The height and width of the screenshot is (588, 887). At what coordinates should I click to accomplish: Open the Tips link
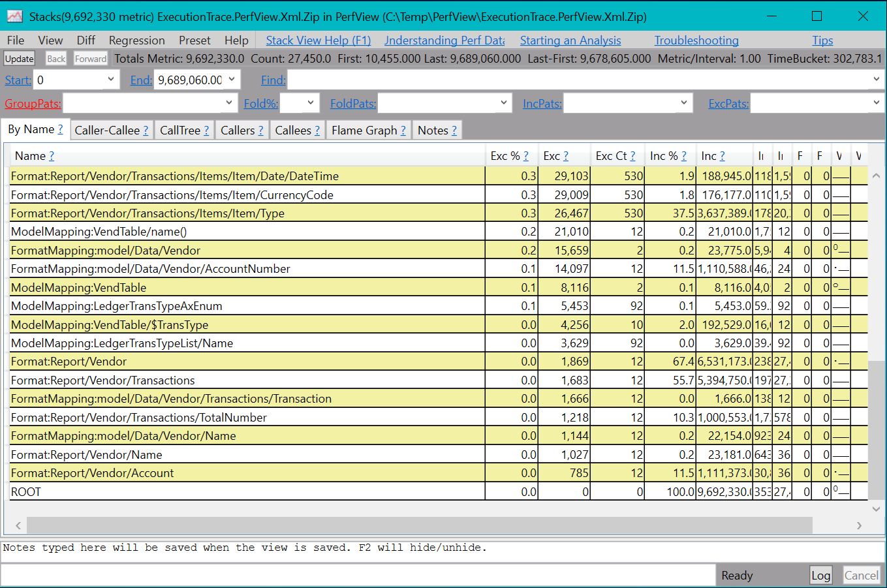coord(822,40)
